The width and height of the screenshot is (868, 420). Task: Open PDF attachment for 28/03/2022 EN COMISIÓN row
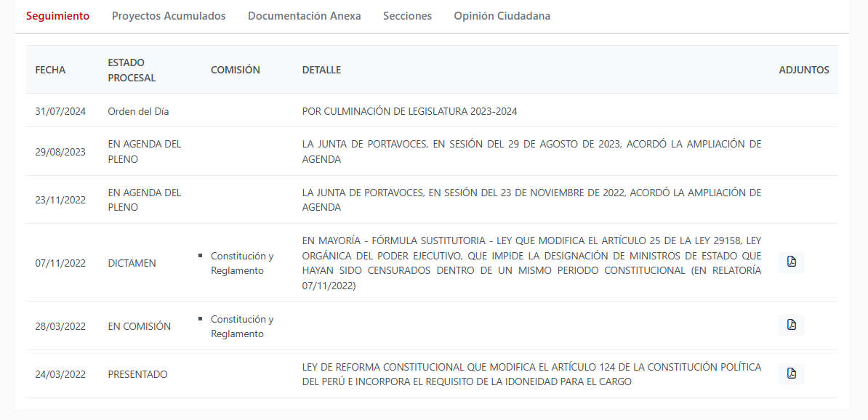791,326
